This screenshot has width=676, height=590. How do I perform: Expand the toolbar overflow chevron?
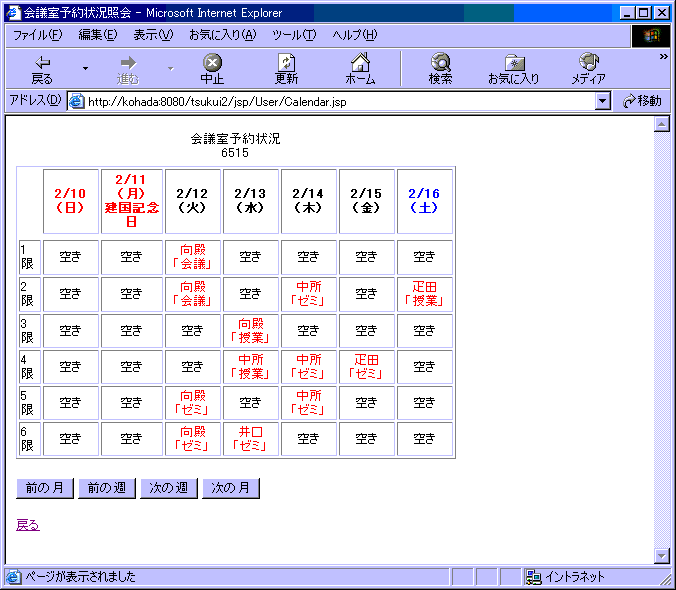[x=663, y=57]
